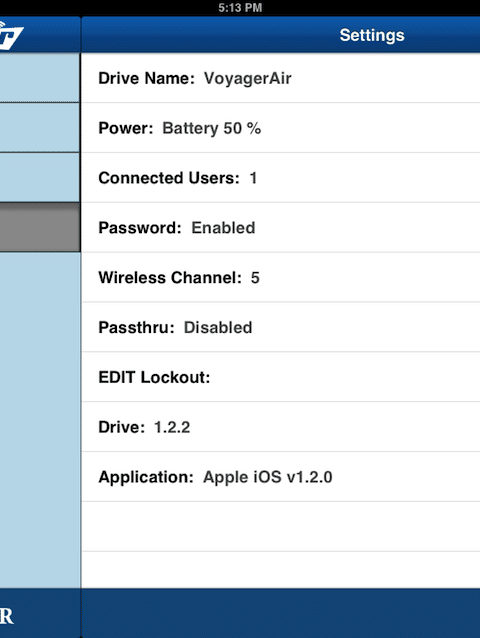This screenshot has height=638, width=480.
Task: Toggle the Passthru Disabled setting
Action: point(281,328)
